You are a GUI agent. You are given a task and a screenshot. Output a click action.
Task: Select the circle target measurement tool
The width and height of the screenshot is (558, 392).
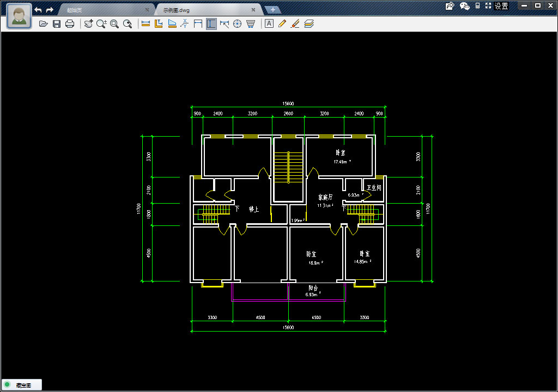pyautogui.click(x=238, y=24)
